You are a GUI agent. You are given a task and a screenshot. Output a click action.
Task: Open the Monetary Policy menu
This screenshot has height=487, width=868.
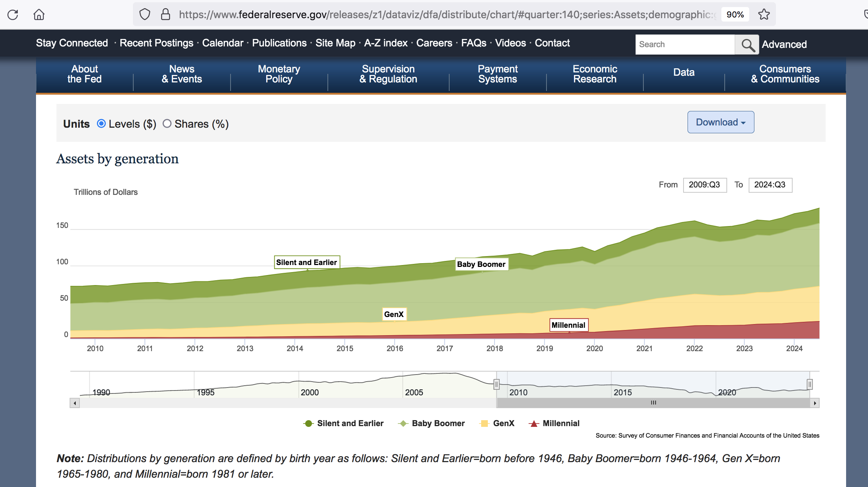tap(279, 74)
